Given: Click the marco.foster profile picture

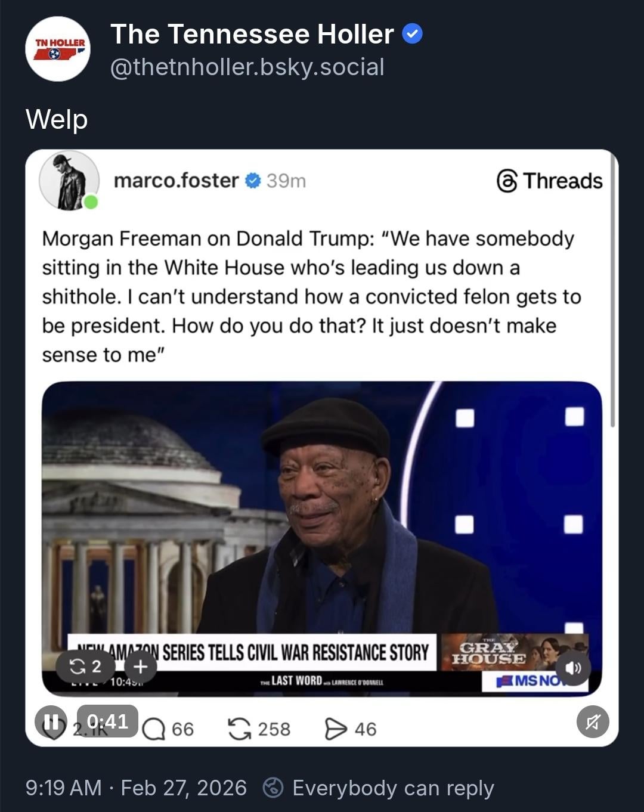Looking at the screenshot, I should [69, 181].
